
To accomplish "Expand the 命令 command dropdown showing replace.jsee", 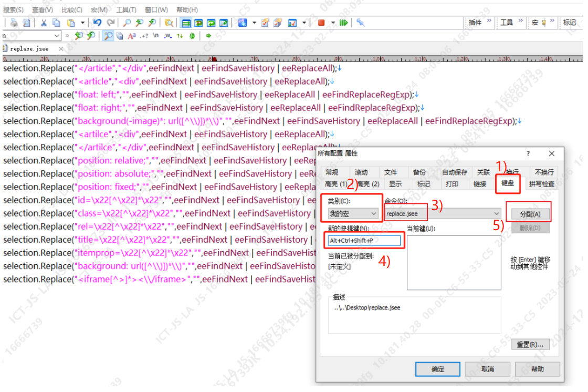I will 496,213.
